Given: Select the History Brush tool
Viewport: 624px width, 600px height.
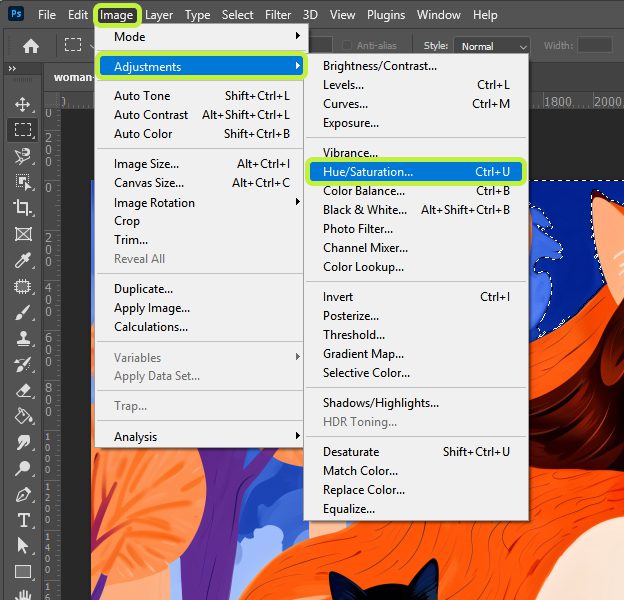Looking at the screenshot, I should 23,365.
